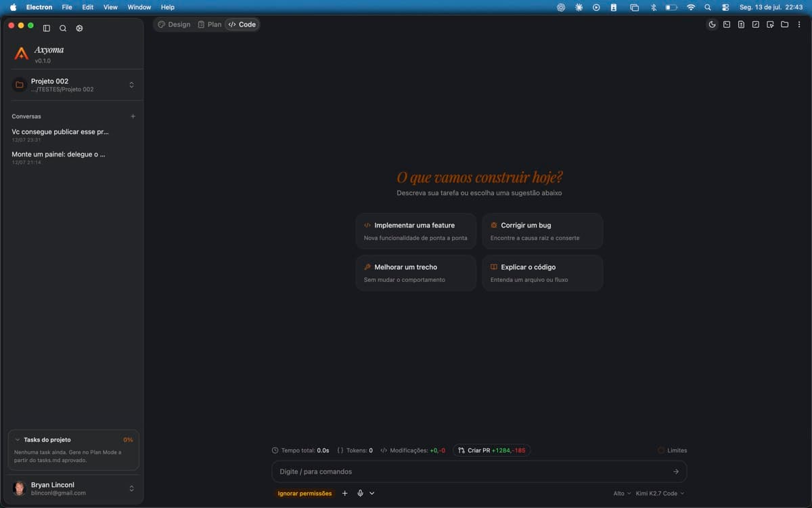Screen dimensions: 812x508
Task: Click the Tokens braces indicator
Action: click(355, 450)
